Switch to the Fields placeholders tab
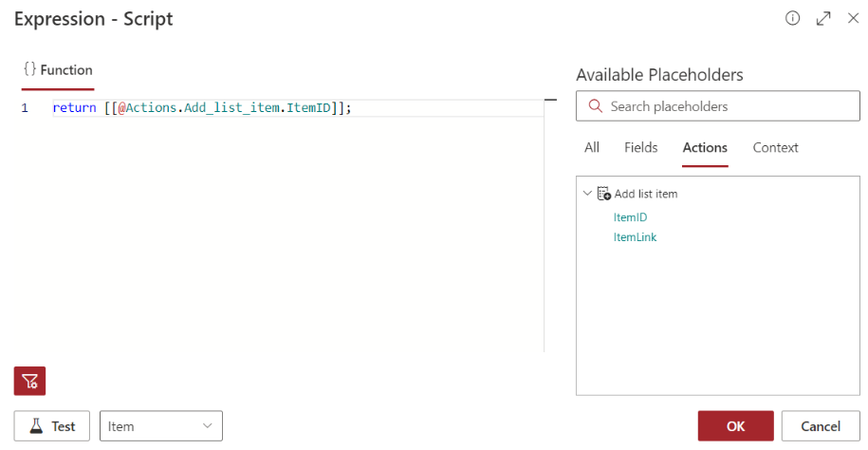 (641, 147)
